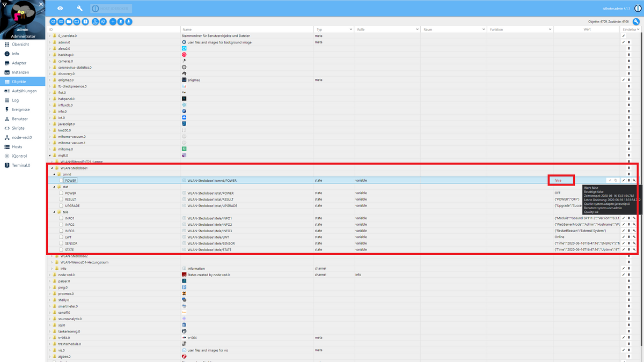The width and height of the screenshot is (644, 362).
Task: Open the wrench settings in top bar
Action: 80,9
